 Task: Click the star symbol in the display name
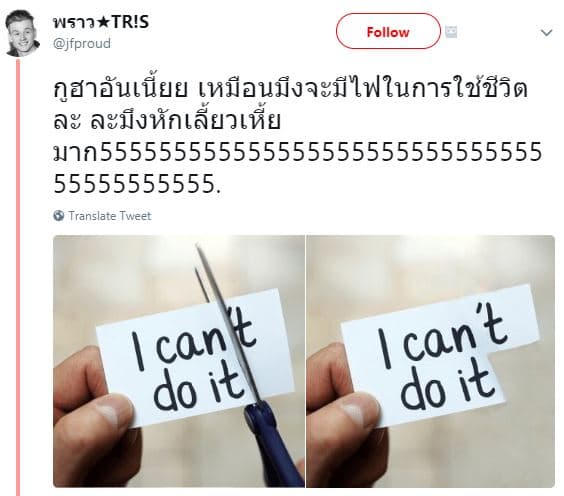coord(103,23)
